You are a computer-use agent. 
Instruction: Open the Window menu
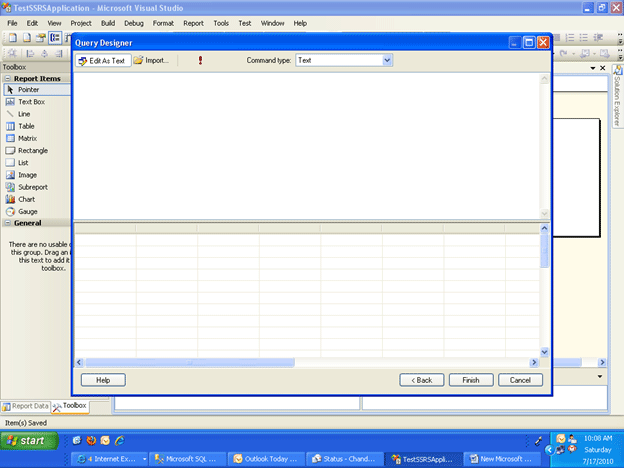(x=273, y=23)
